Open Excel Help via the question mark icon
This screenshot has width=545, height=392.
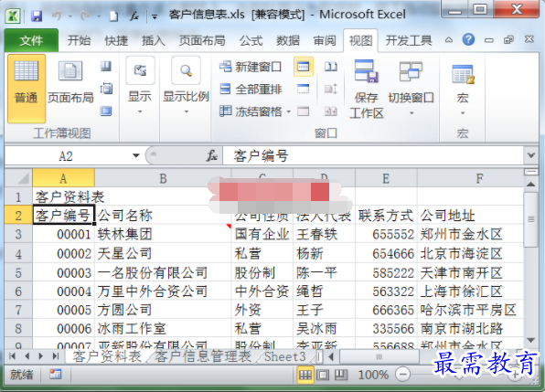[468, 39]
